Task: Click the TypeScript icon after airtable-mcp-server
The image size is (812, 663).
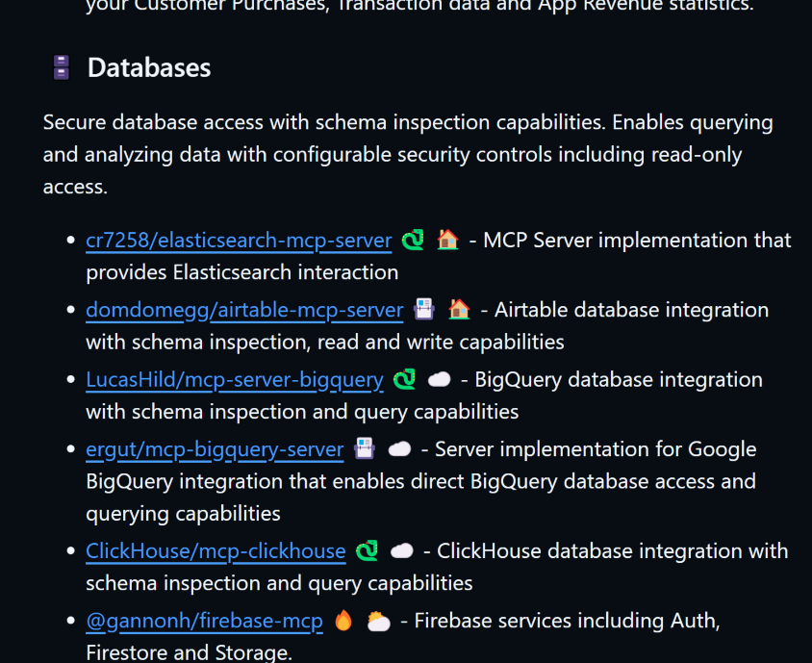Action: pyautogui.click(x=424, y=310)
